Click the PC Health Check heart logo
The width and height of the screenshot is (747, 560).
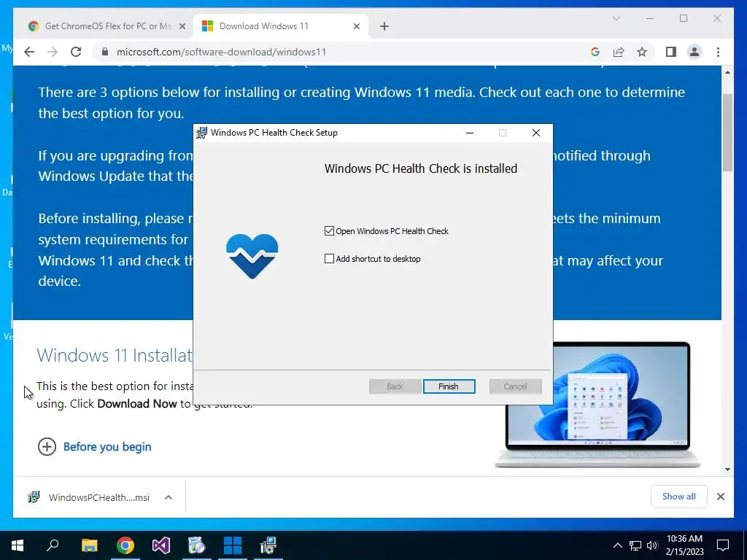point(252,256)
